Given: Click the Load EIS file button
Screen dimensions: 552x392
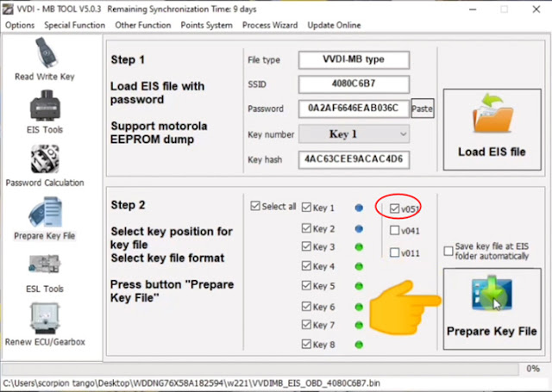Looking at the screenshot, I should click(x=492, y=129).
